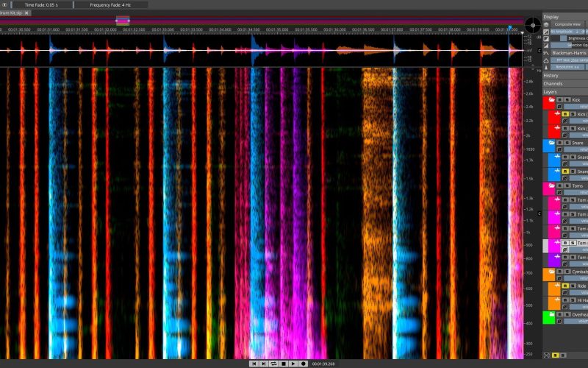Click the Go to Start transport button
Image resolution: width=588 pixels, height=368 pixels.
coord(254,364)
